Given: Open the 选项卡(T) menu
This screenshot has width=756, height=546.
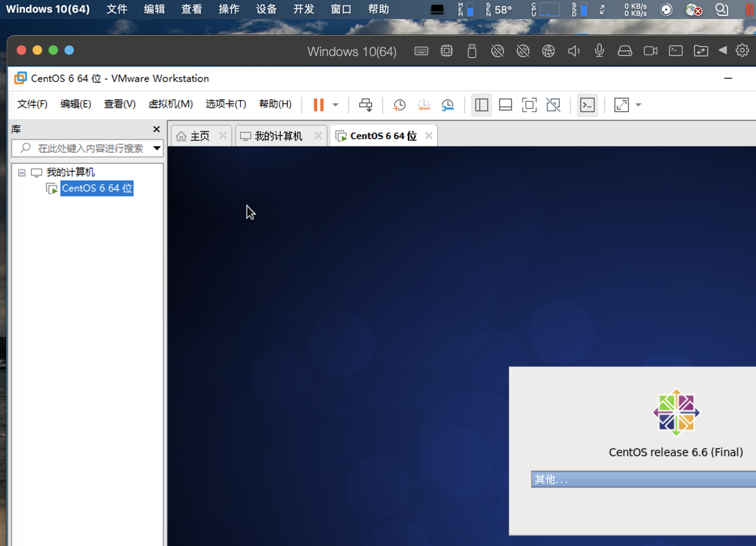Looking at the screenshot, I should [x=226, y=104].
